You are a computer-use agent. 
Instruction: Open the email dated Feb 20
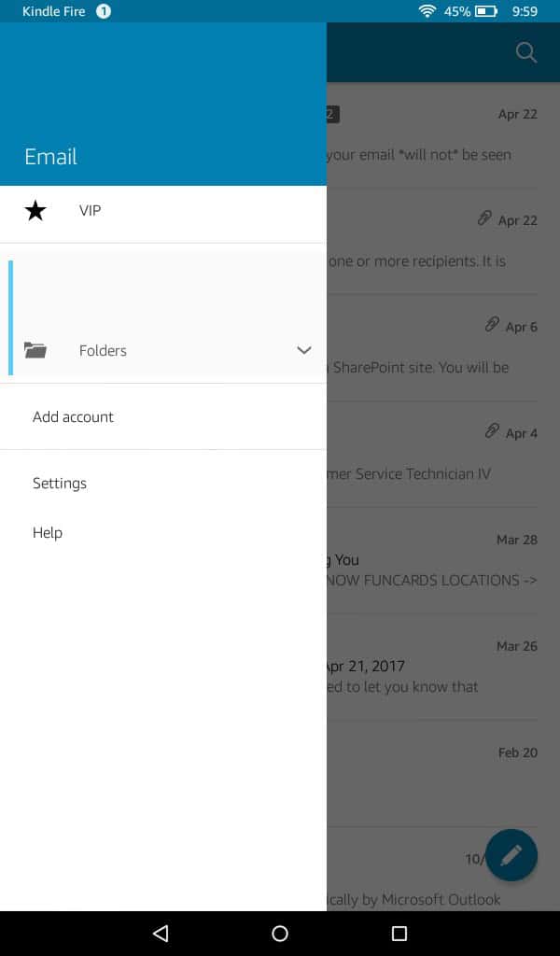(439, 773)
